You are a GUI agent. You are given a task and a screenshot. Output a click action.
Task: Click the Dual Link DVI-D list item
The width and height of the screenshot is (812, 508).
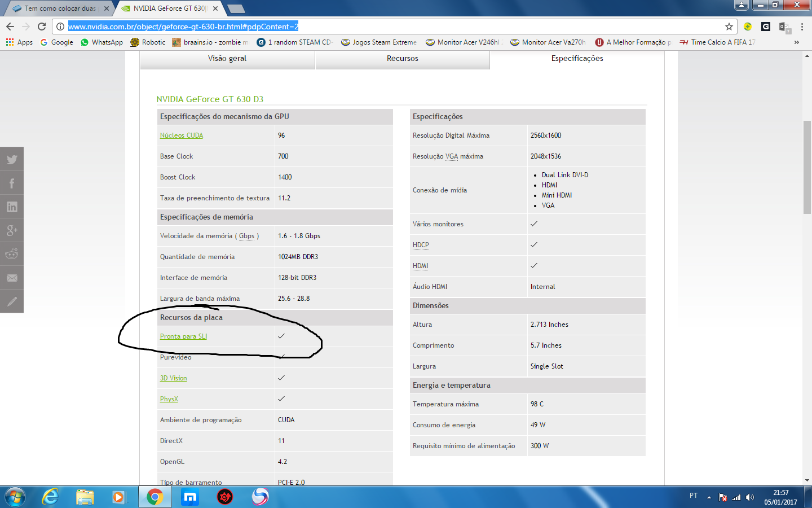click(x=565, y=175)
